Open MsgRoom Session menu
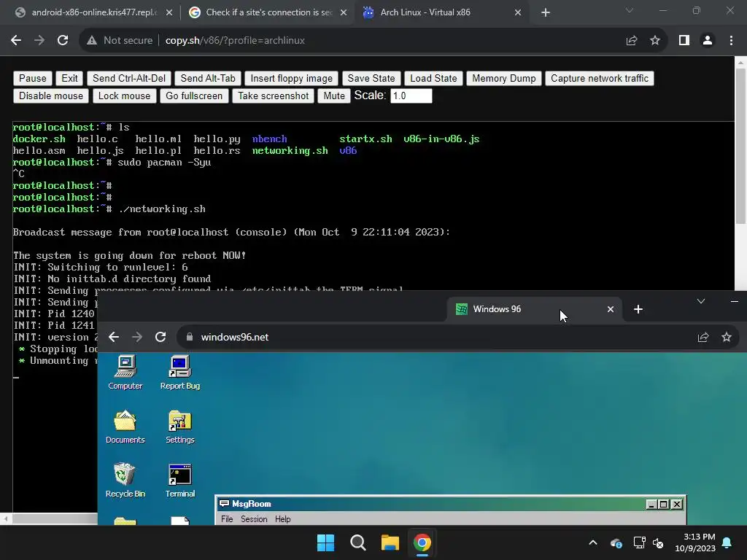 coord(254,519)
